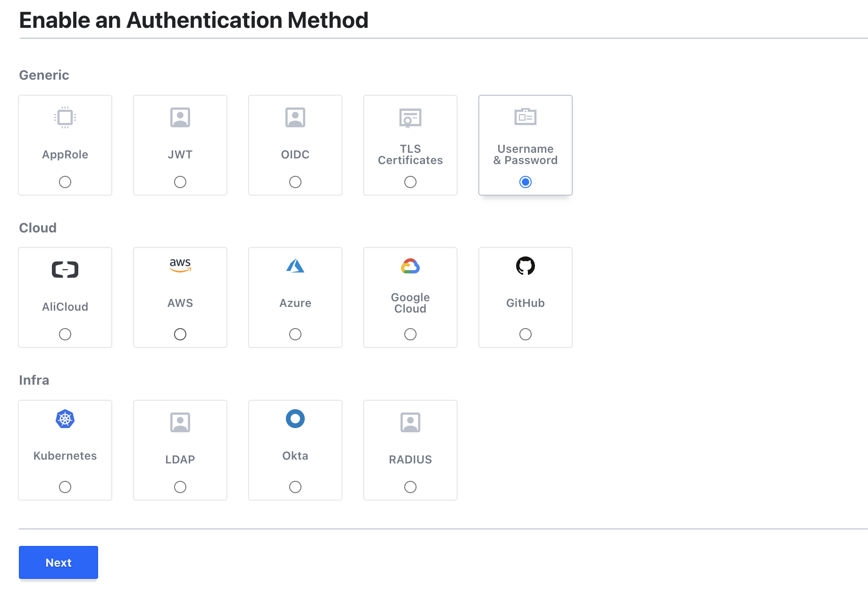Select the AppRole chip icon
This screenshot has width=868, height=594.
pos(65,117)
